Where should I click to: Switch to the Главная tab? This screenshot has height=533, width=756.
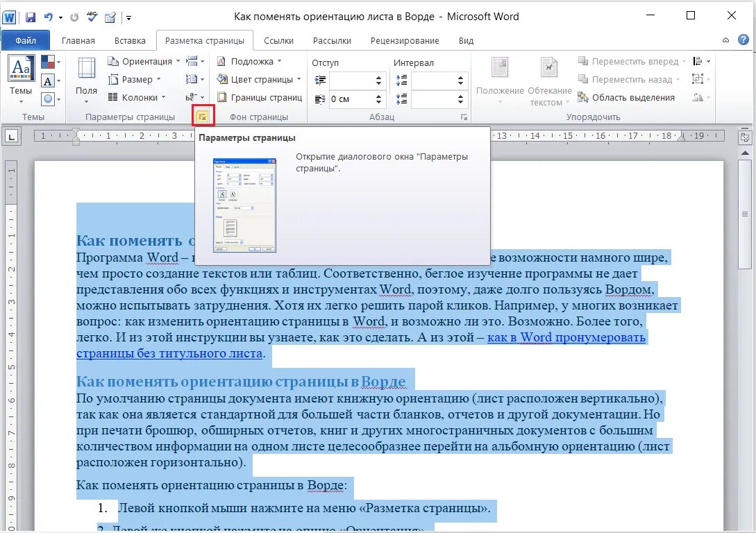click(78, 40)
